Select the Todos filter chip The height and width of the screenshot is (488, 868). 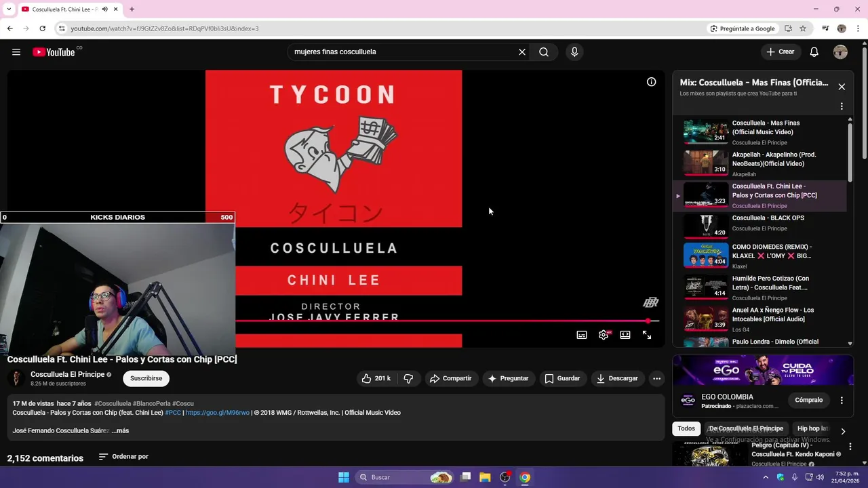686,428
